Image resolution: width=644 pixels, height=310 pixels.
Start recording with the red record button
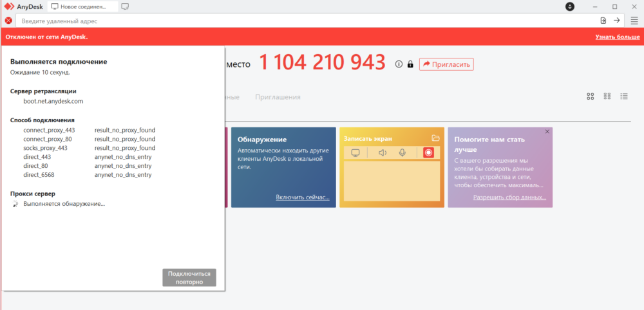click(x=428, y=152)
